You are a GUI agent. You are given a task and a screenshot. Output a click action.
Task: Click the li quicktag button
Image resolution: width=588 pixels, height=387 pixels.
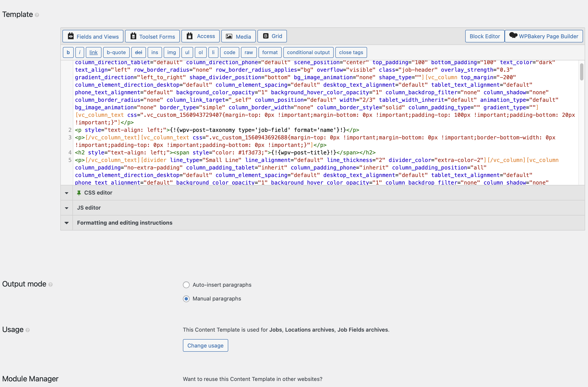[213, 52]
